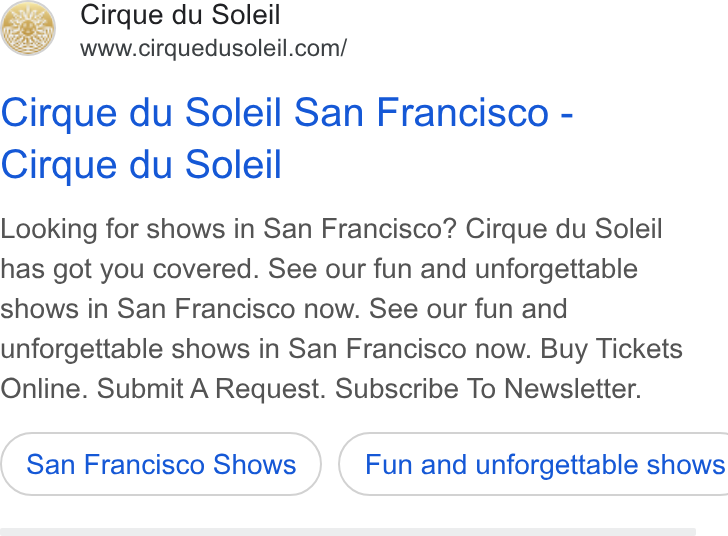Click the dash at the end of the title's first line
Image resolution: width=728 pixels, height=536 pixels.
click(567, 114)
